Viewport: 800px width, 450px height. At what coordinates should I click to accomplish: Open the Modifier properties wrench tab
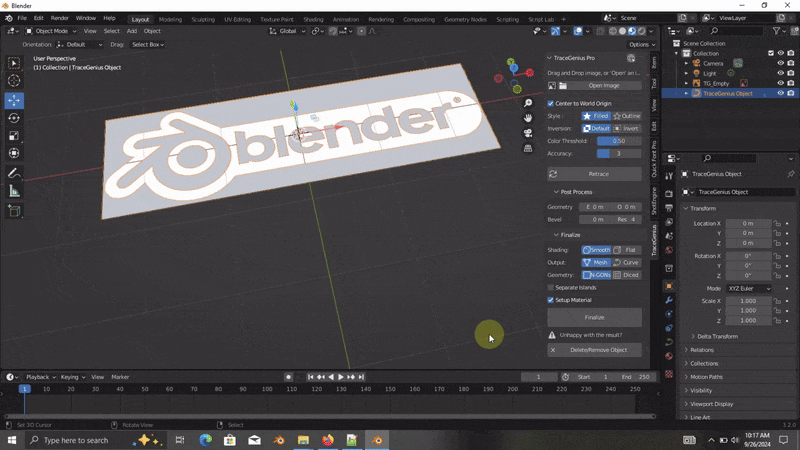[x=669, y=300]
